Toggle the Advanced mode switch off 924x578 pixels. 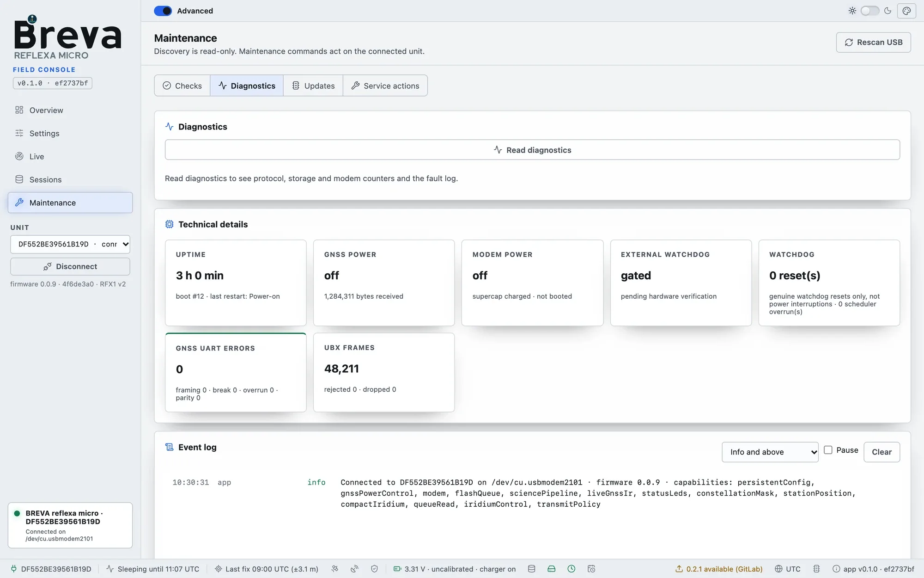163,11
